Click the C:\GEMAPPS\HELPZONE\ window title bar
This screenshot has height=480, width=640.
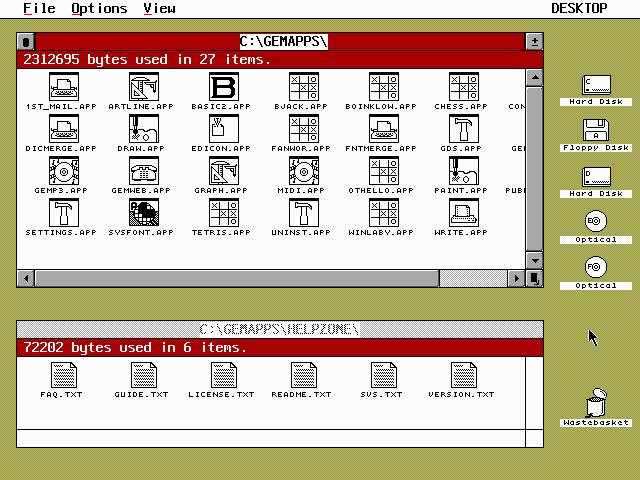280,329
